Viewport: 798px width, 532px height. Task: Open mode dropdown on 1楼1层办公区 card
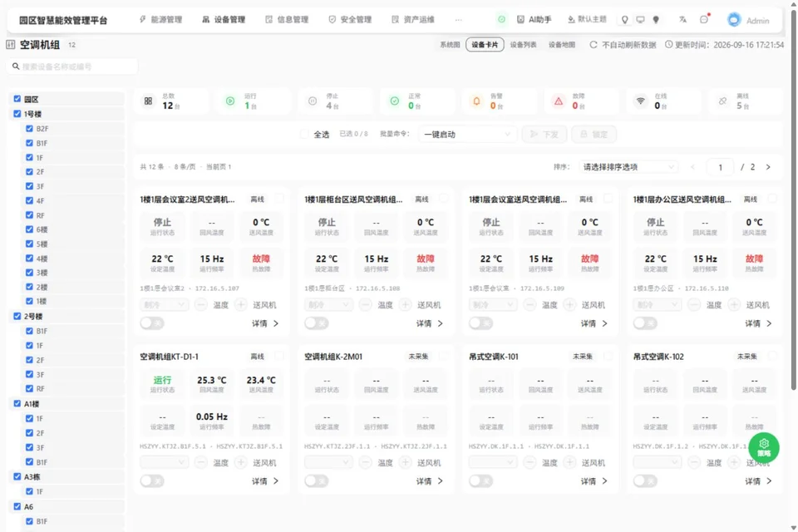tap(657, 304)
